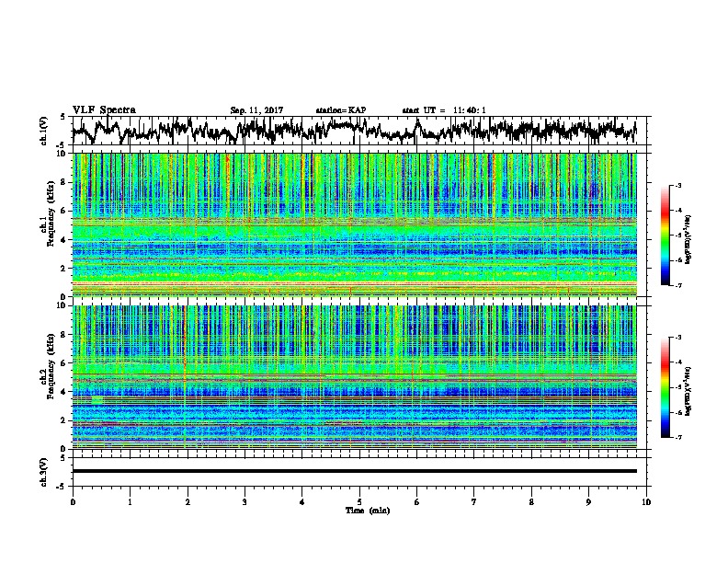Click inside the ch.2 spectrogram panel
Viewport: 728px width, 563px height.
[355, 377]
